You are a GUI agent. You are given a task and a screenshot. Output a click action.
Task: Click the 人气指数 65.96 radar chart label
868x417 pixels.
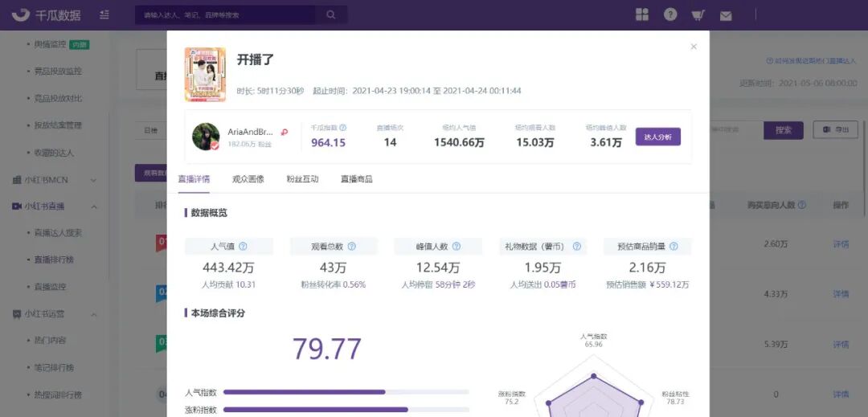click(x=593, y=340)
